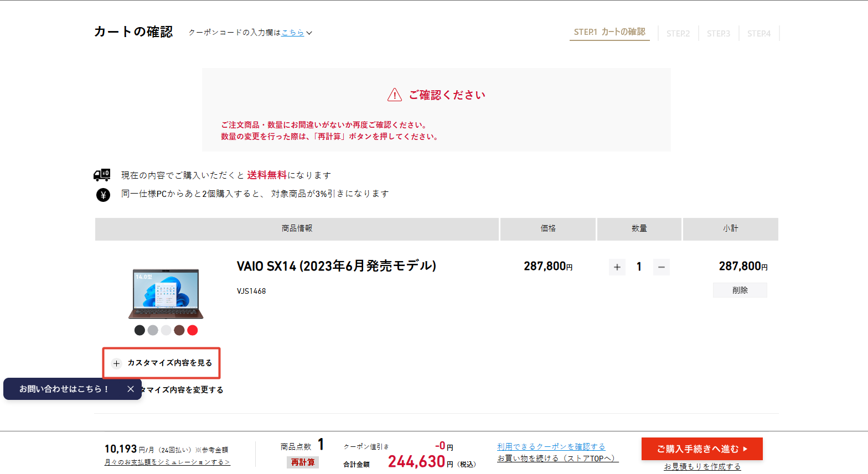The width and height of the screenshot is (868, 474).
Task: Open お買い物を続ける store top link
Action: pos(557,458)
